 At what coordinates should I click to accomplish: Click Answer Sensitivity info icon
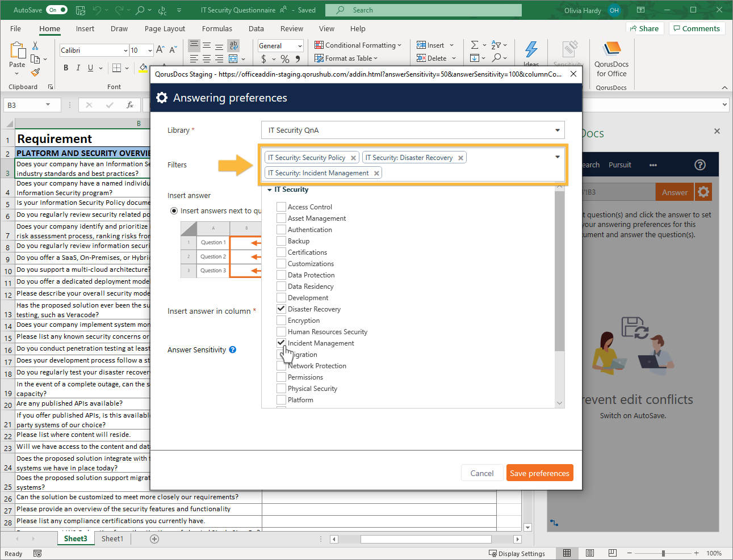[x=232, y=350]
